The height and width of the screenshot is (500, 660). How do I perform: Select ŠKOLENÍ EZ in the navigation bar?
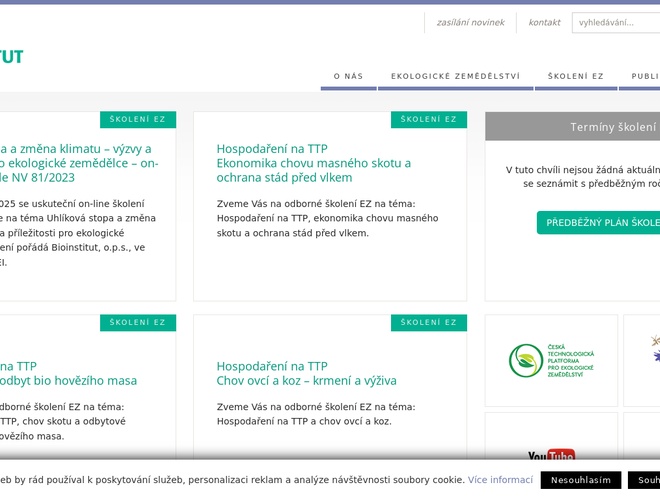tap(576, 76)
